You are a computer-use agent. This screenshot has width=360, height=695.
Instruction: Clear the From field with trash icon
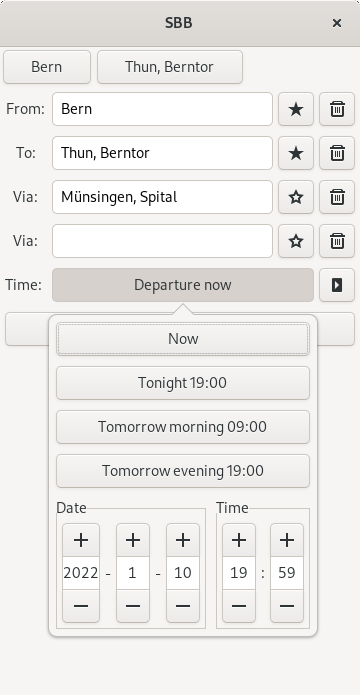[x=337, y=109]
